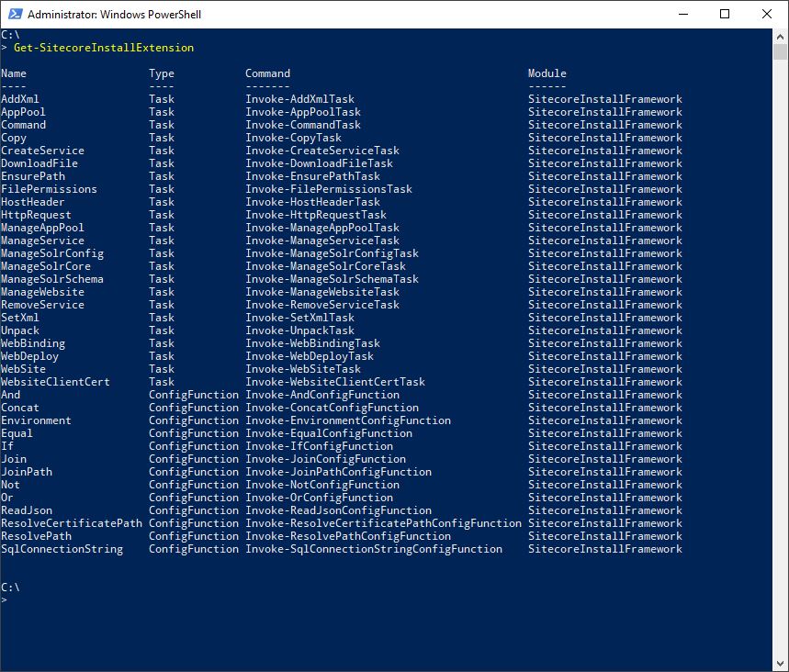
Task: Click Invoke-ManageSolrCoreTask text
Action: [325, 266]
